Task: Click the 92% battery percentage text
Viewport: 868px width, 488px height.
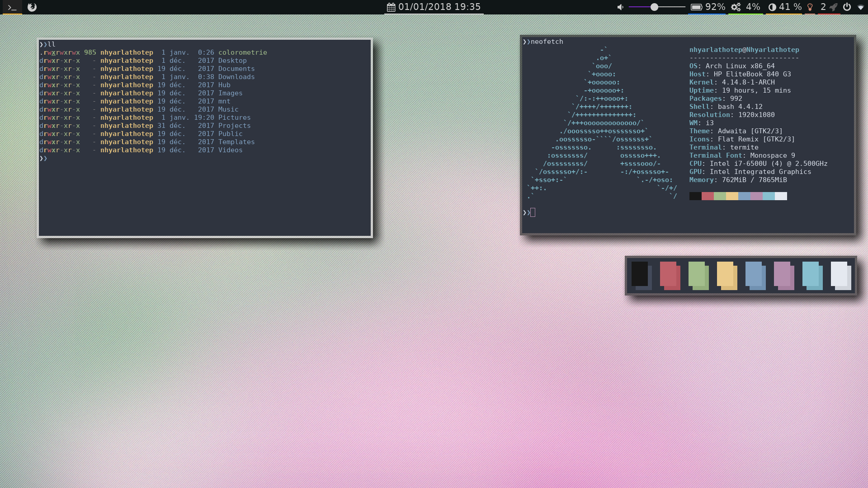Action: 715,7
